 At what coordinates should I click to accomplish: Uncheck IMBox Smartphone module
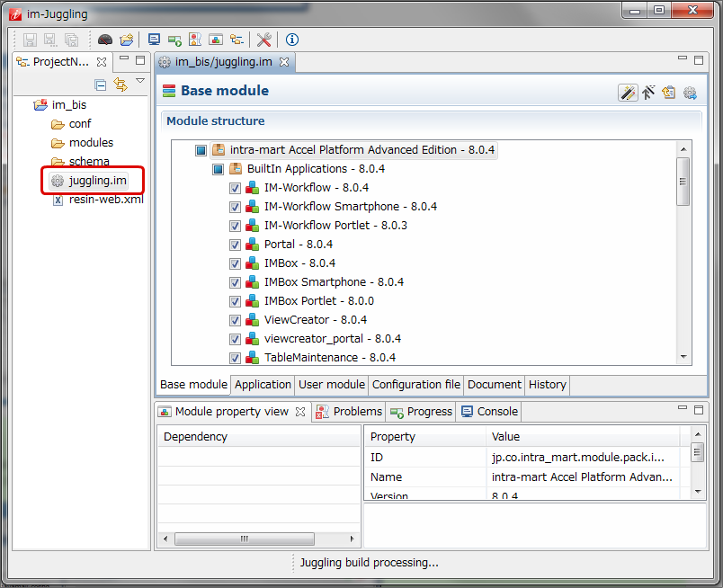(235, 282)
